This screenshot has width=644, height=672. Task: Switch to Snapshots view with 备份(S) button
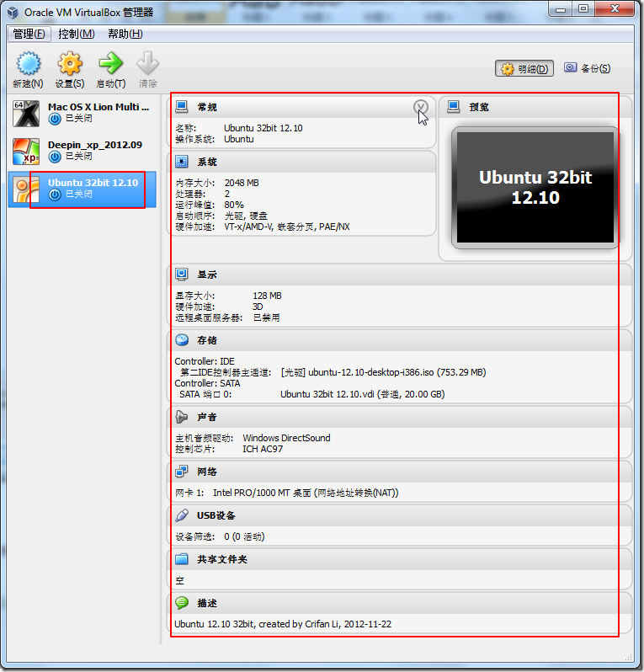click(x=587, y=68)
